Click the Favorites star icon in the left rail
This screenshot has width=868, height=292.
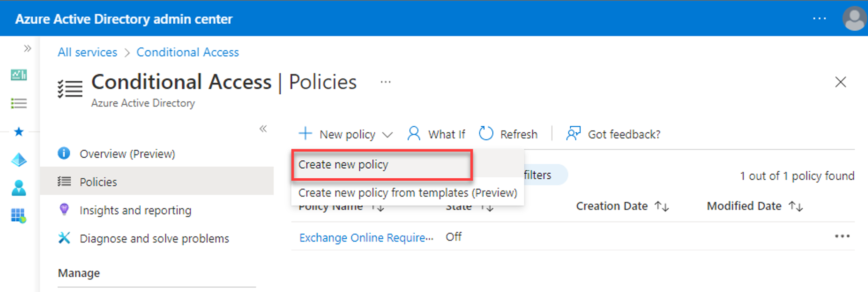click(19, 131)
